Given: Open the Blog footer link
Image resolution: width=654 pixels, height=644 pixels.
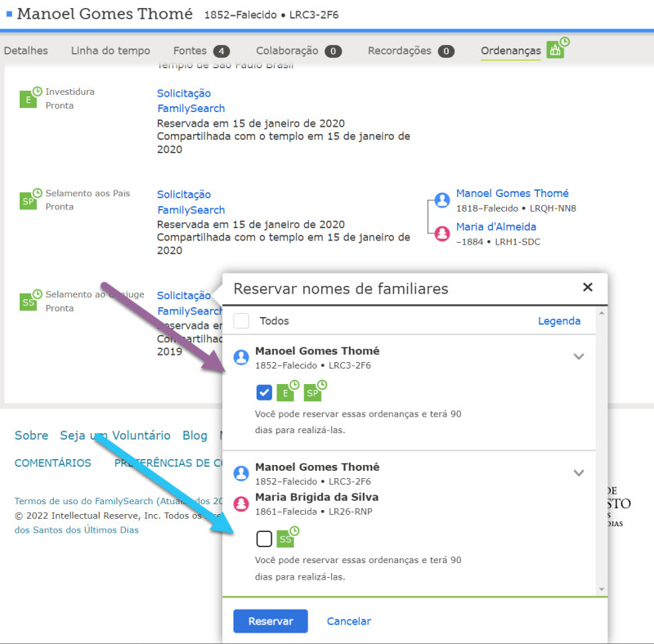Looking at the screenshot, I should pyautogui.click(x=195, y=435).
